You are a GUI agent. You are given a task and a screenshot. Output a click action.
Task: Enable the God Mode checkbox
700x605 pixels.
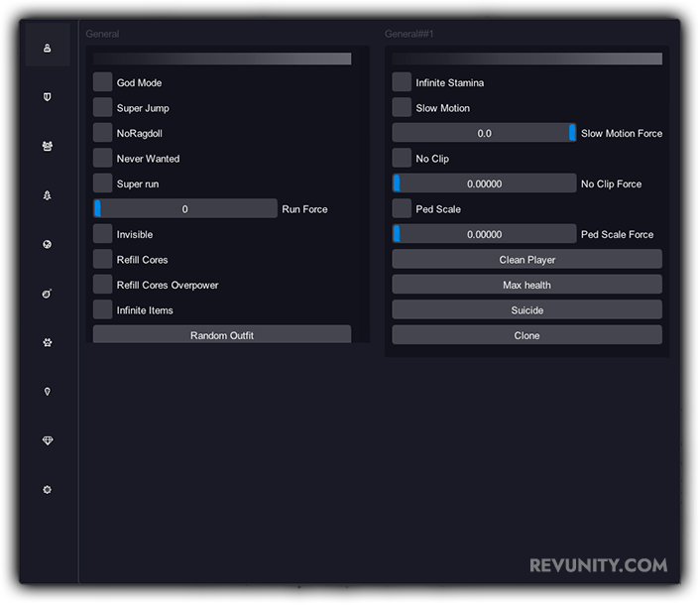click(x=103, y=82)
